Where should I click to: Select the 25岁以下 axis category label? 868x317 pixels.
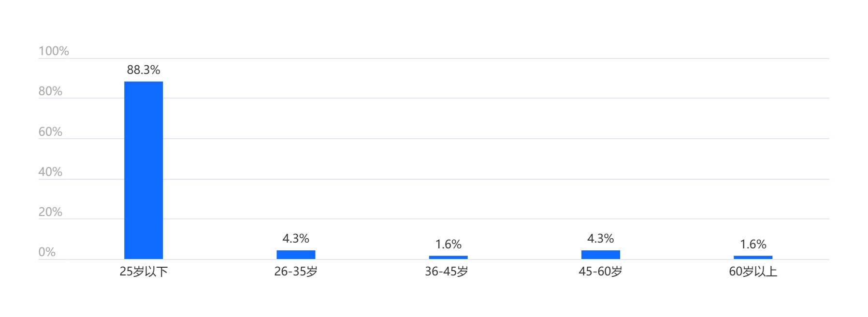click(144, 272)
